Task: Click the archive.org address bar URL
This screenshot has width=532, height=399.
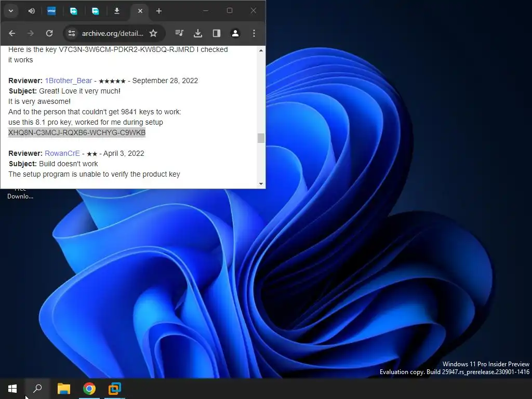Action: 113,33
